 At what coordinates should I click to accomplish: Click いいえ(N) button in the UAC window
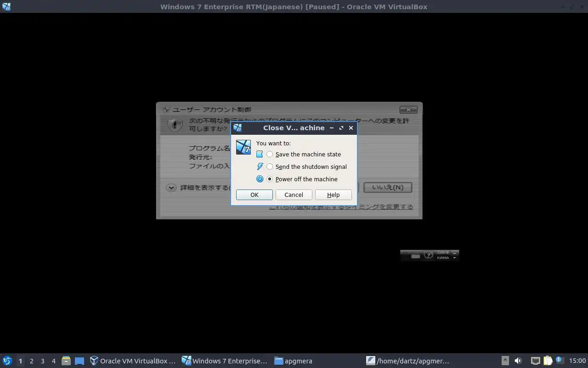tap(388, 187)
